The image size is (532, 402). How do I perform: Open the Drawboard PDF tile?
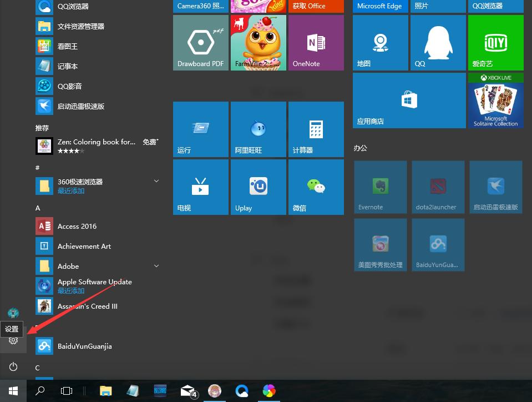tap(200, 42)
